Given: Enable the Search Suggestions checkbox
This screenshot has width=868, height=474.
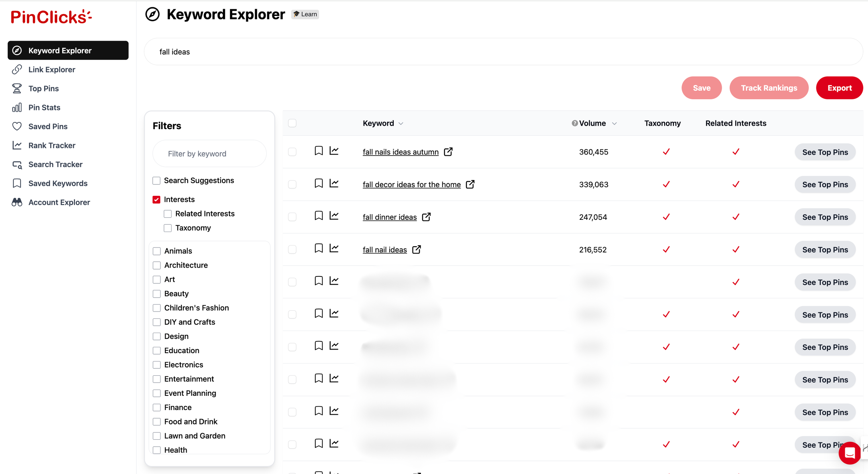Looking at the screenshot, I should click(x=156, y=181).
